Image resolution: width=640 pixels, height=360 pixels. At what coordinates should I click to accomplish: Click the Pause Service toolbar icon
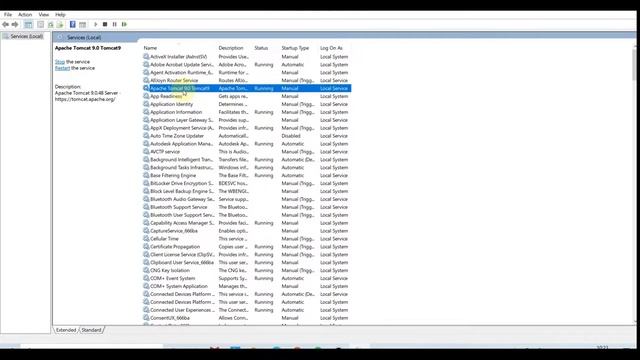[115, 24]
